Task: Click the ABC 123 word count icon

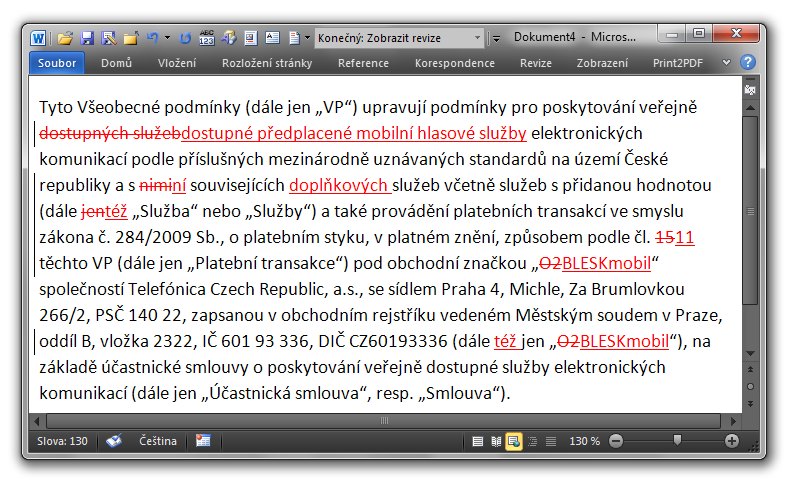Action: tap(207, 38)
